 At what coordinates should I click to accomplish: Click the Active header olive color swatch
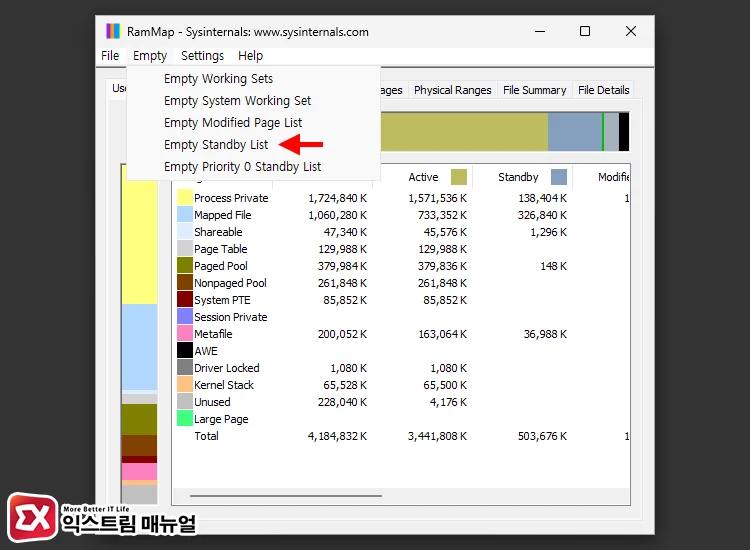(x=459, y=177)
